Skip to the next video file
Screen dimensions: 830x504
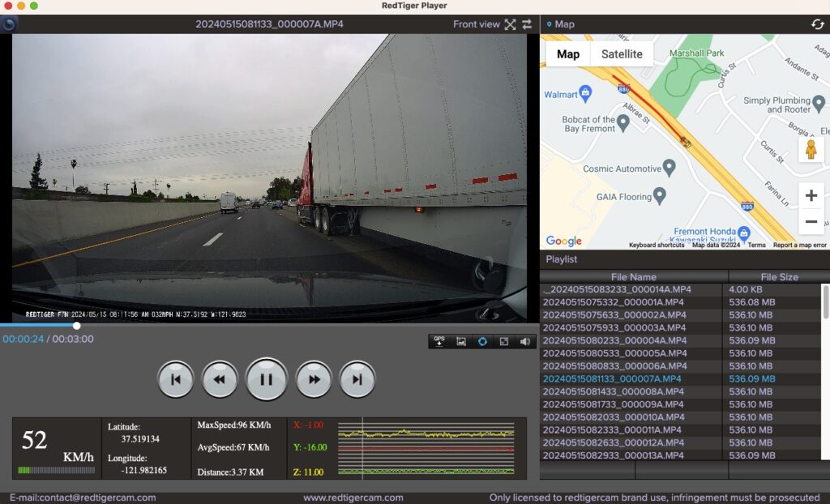[x=357, y=379]
